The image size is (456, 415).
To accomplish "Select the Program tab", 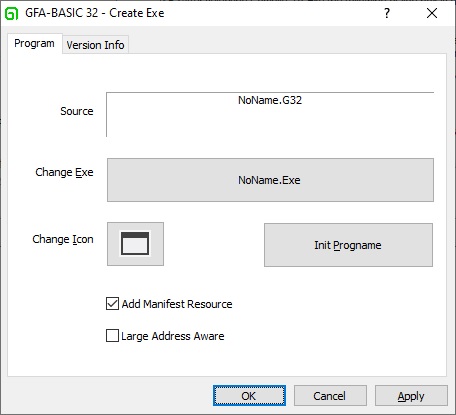I will (x=34, y=43).
